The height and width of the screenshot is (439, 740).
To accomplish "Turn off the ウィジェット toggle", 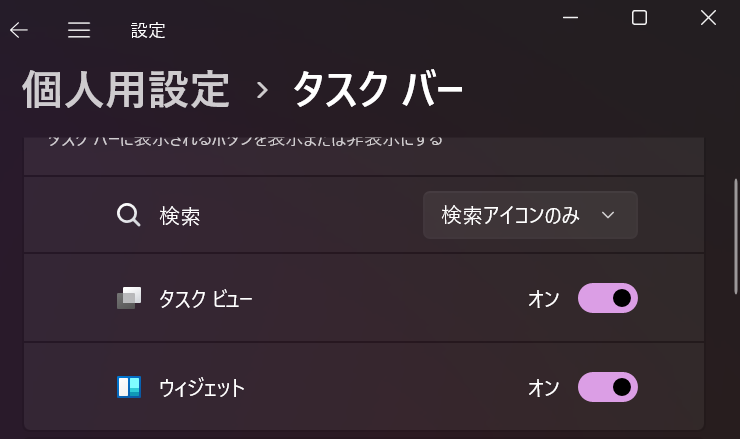I will click(x=608, y=387).
